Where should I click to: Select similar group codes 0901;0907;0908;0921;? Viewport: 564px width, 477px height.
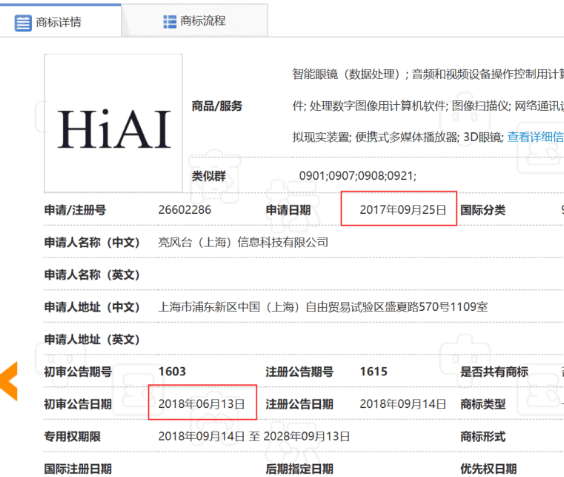click(358, 176)
